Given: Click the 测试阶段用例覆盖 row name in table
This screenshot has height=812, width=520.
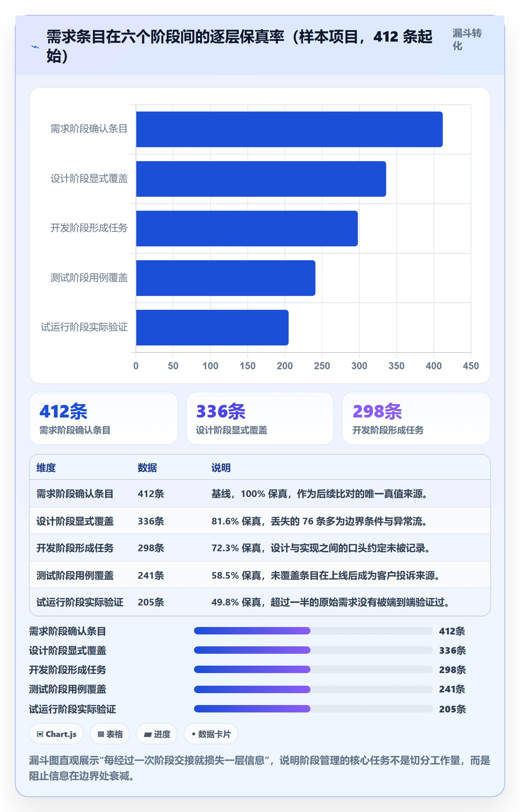Looking at the screenshot, I should point(75,575).
